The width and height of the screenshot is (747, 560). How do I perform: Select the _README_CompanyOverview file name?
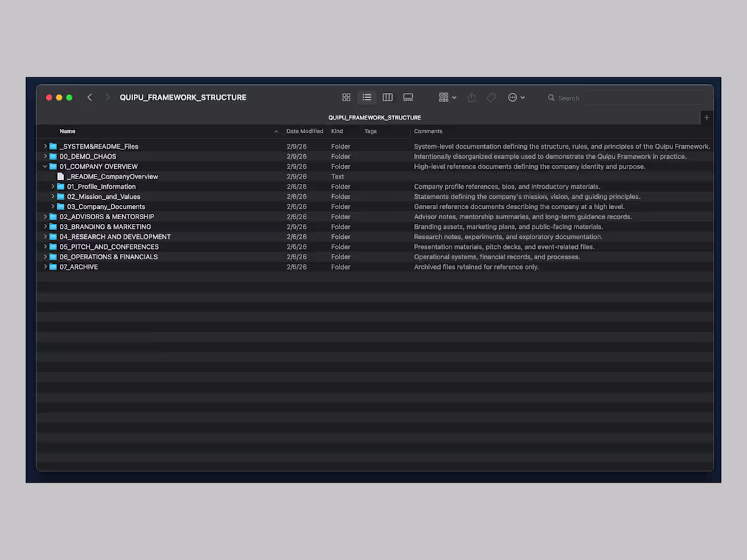click(x=113, y=176)
